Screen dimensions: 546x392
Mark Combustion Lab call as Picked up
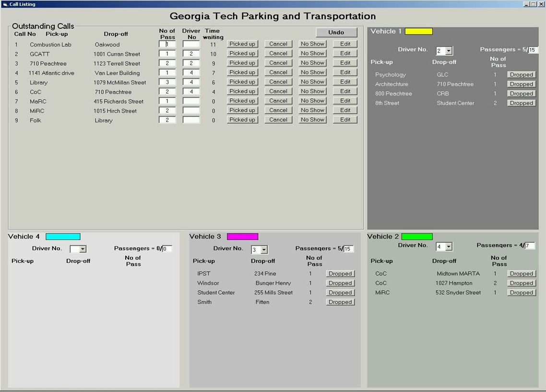pos(242,44)
